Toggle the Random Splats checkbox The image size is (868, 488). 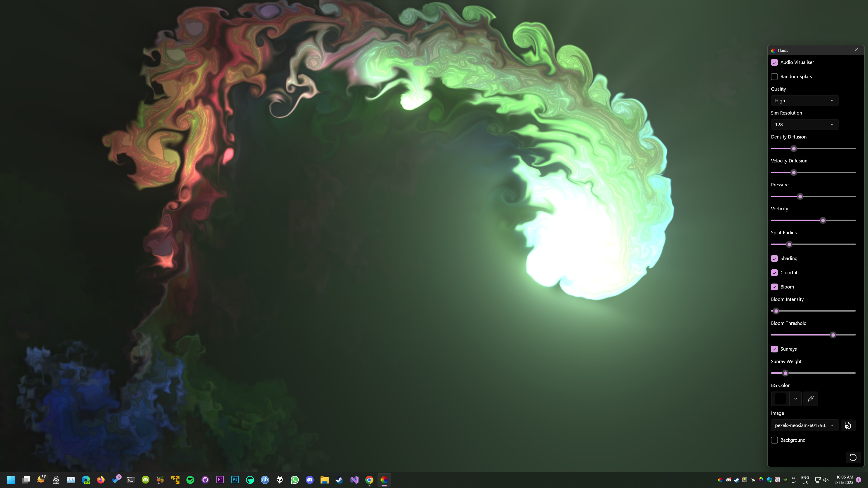click(x=774, y=76)
